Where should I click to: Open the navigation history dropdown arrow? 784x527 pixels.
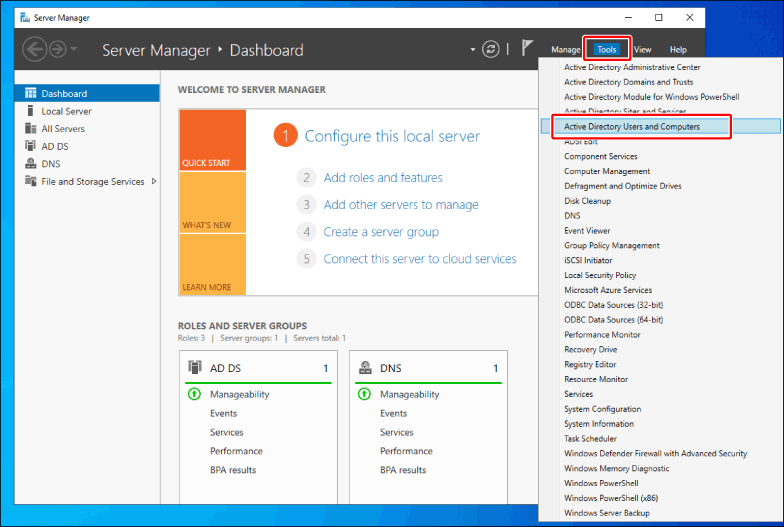(74, 49)
